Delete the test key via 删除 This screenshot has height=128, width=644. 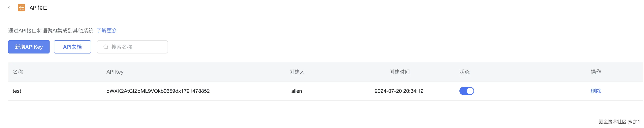pyautogui.click(x=596, y=91)
